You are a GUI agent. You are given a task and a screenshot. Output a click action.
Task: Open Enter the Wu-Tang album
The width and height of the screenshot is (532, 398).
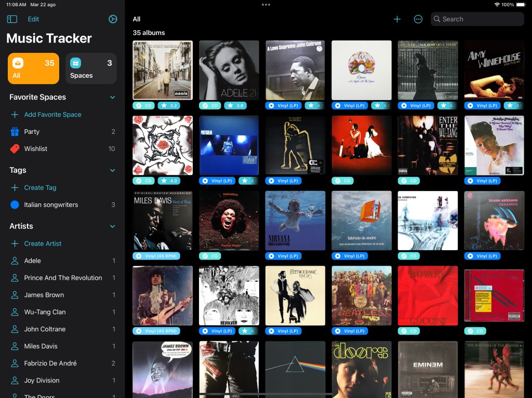tap(428, 145)
